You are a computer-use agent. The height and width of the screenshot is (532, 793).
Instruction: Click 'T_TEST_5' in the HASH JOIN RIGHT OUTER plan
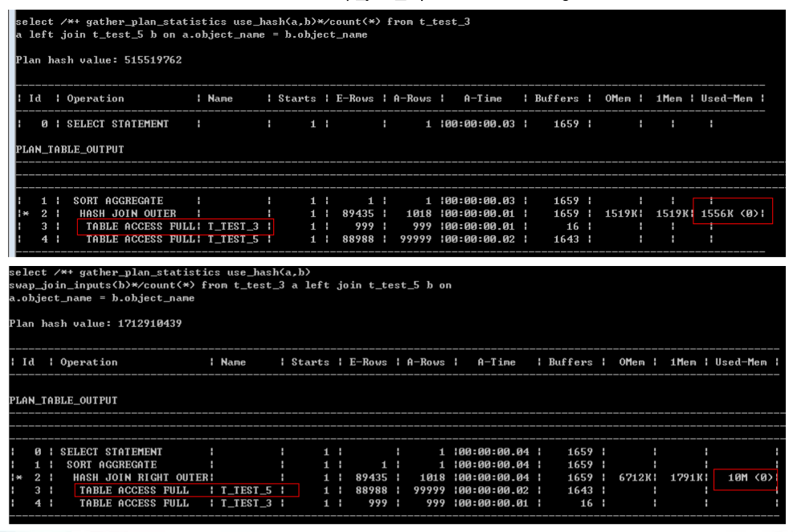[247, 490]
